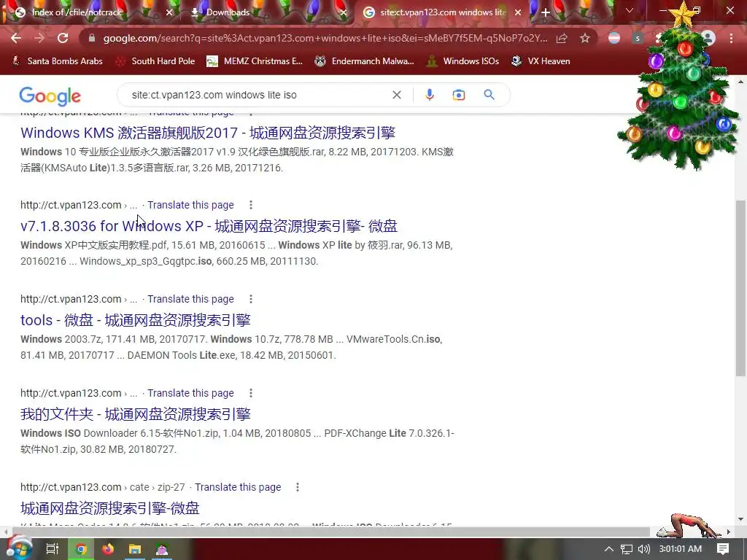The width and height of the screenshot is (747, 560).
Task: Go to the Google logo homepage
Action: pyautogui.click(x=50, y=96)
